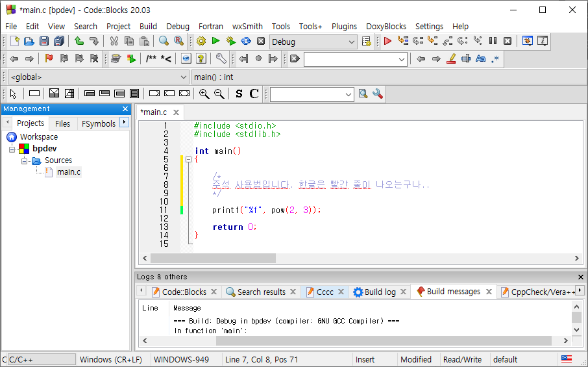
Task: Collapse the Sources folder node
Action: [24, 161]
